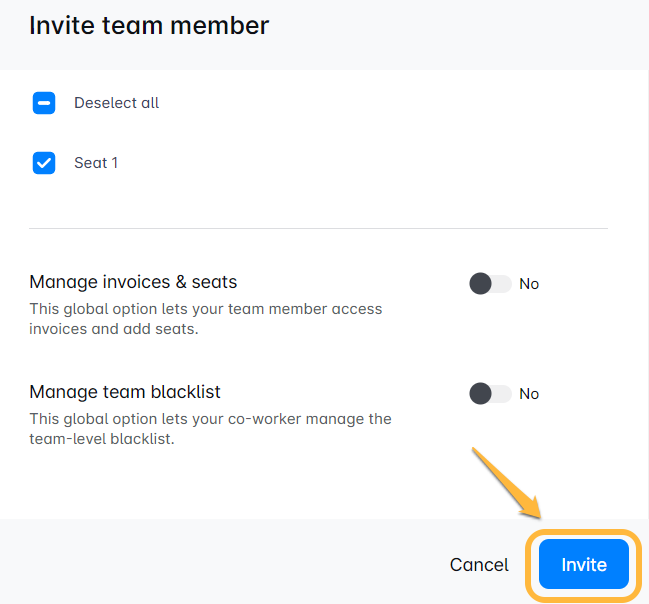Enable the Manage invoices & seats toggle
This screenshot has height=604, width=649.
[x=490, y=284]
